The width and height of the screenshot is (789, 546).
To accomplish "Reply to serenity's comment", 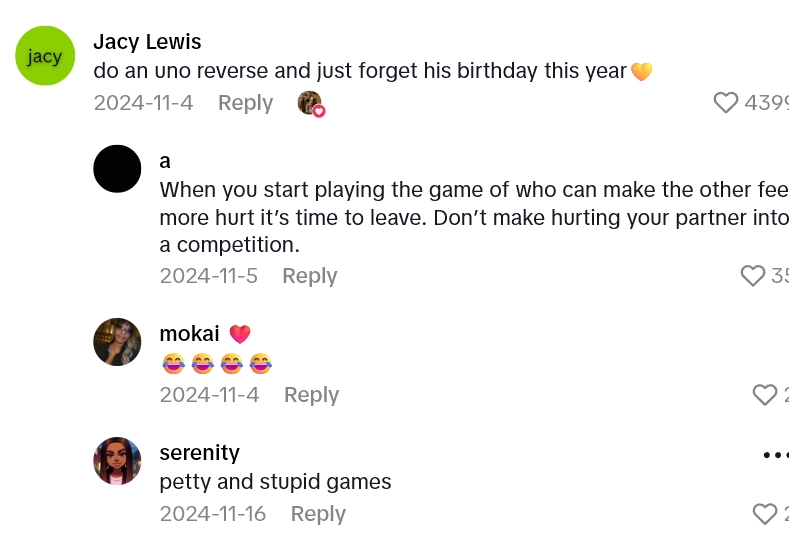I will pos(318,514).
